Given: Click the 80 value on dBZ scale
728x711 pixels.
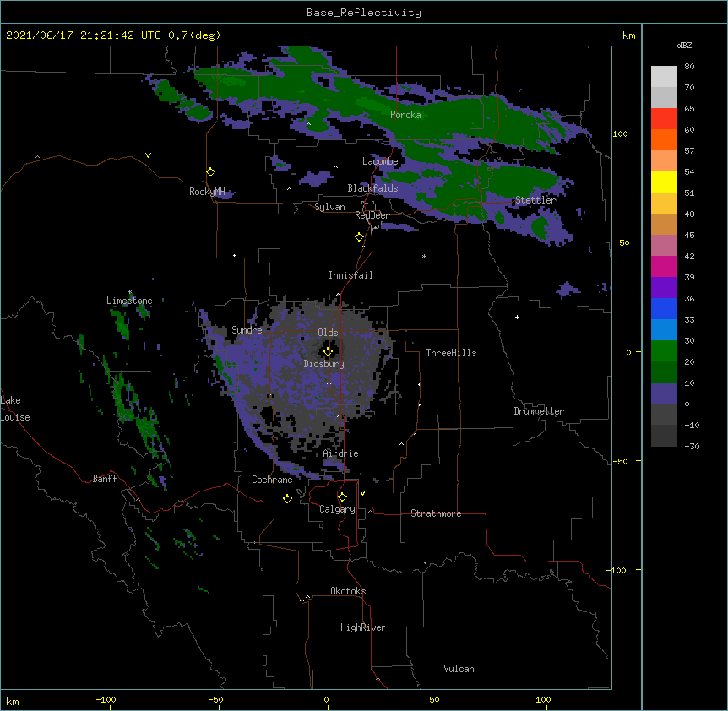Looking at the screenshot, I should coord(689,67).
